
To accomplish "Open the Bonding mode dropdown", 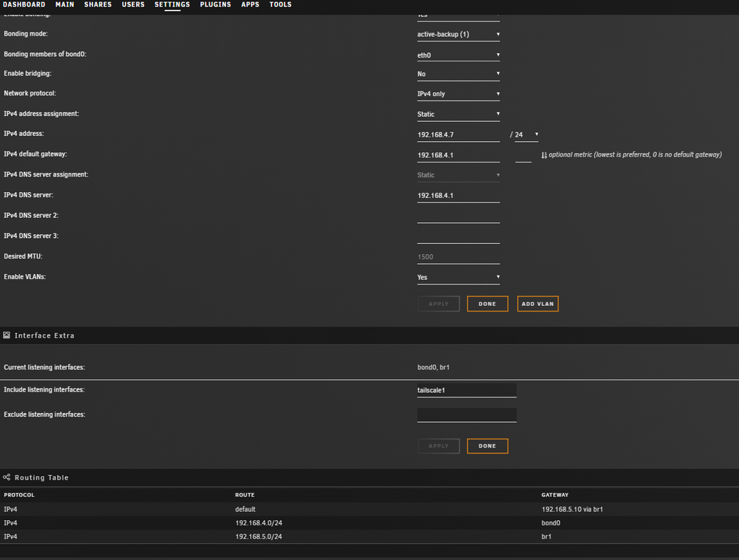I will pyautogui.click(x=458, y=35).
